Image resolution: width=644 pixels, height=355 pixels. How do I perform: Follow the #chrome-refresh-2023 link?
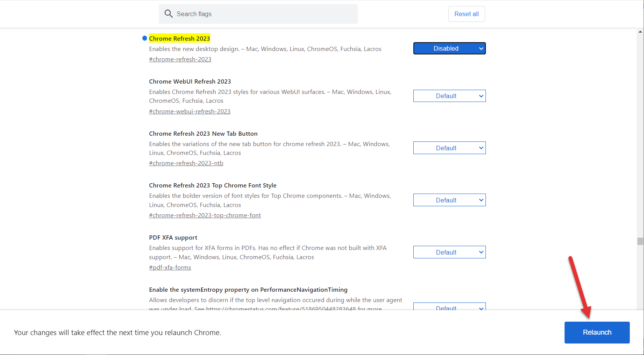180,59
